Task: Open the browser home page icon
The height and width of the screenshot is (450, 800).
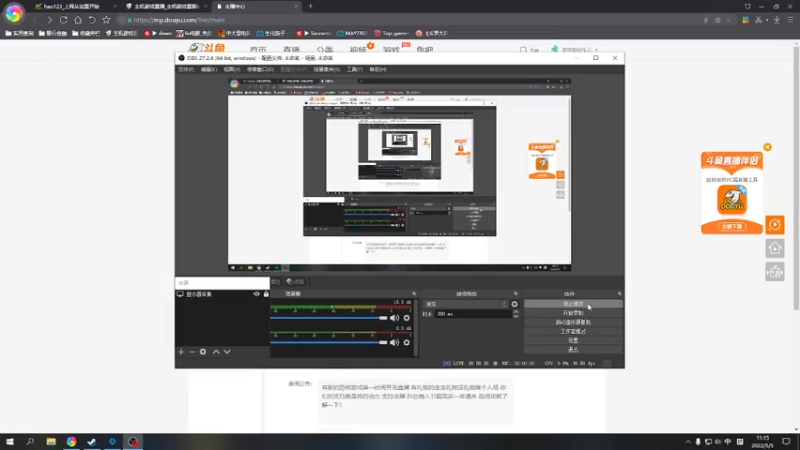Action: (x=78, y=20)
